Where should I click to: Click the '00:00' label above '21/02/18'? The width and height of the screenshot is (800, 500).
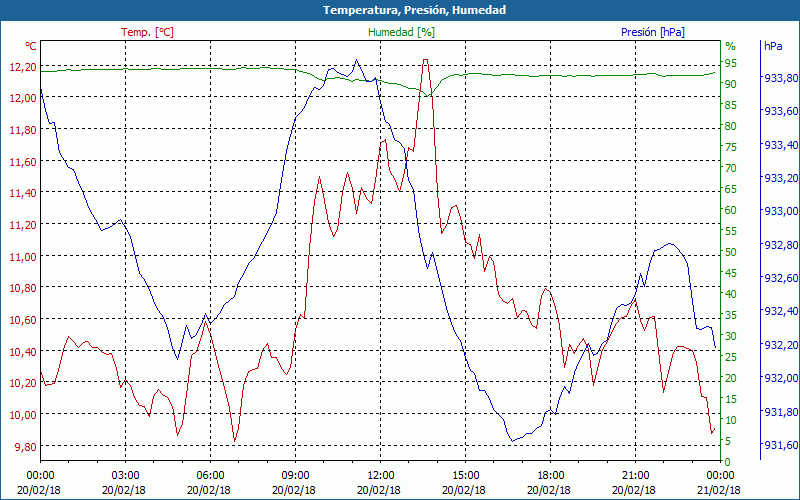720,476
